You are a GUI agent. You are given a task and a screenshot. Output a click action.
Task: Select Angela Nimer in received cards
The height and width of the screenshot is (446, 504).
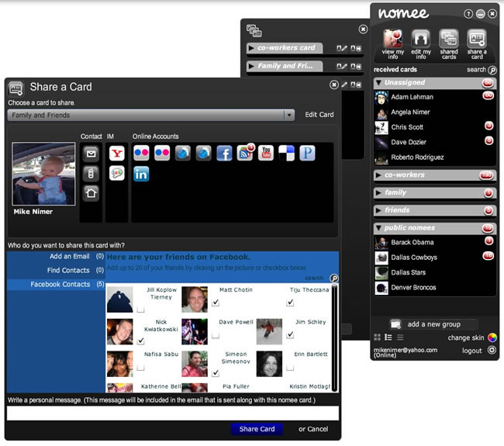[434, 112]
